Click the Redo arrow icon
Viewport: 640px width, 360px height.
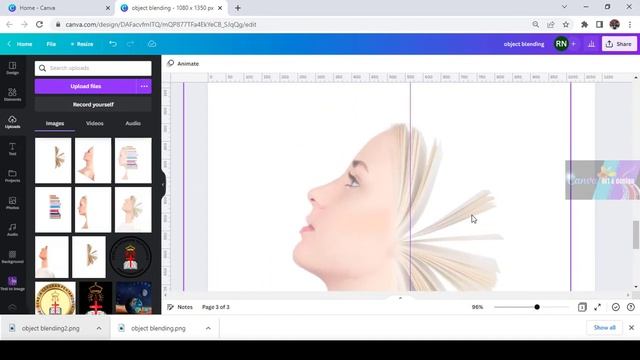(130, 44)
